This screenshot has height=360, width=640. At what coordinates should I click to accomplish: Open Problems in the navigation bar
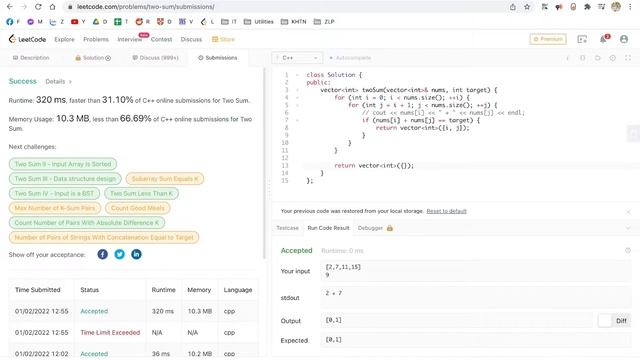[x=96, y=39]
